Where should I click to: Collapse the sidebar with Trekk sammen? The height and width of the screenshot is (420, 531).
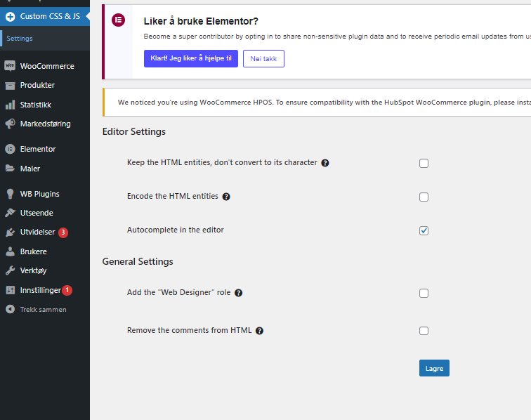pos(45,309)
